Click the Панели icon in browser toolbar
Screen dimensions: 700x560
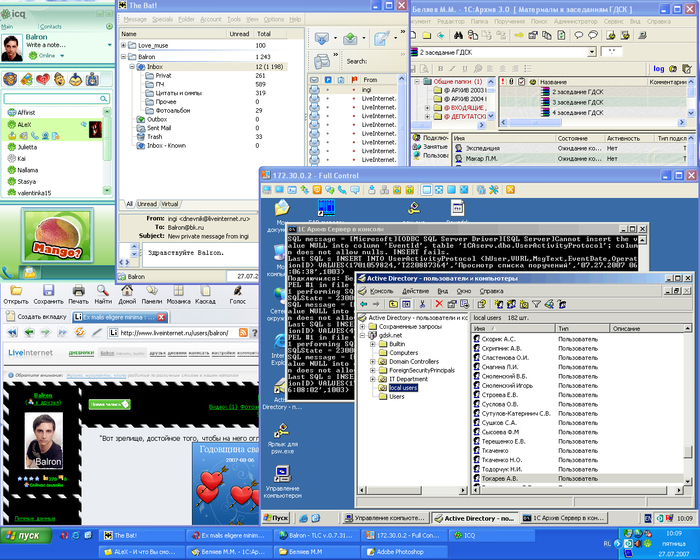(152, 291)
